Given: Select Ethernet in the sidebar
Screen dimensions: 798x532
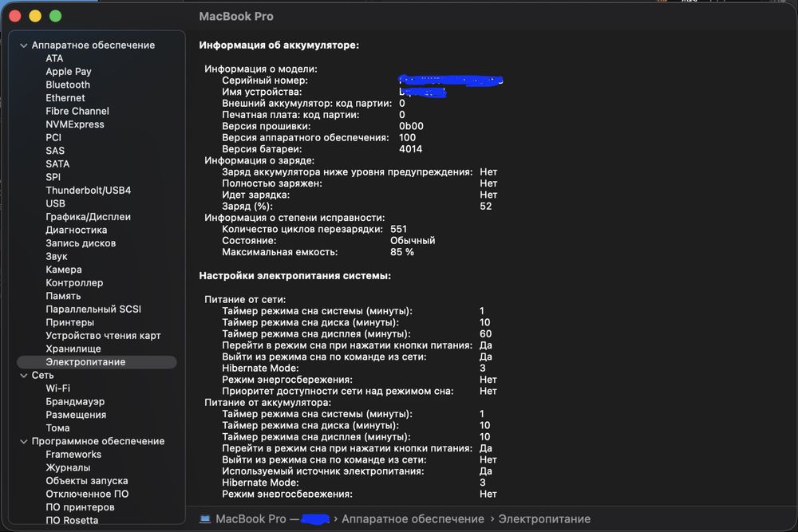Looking at the screenshot, I should click(65, 98).
